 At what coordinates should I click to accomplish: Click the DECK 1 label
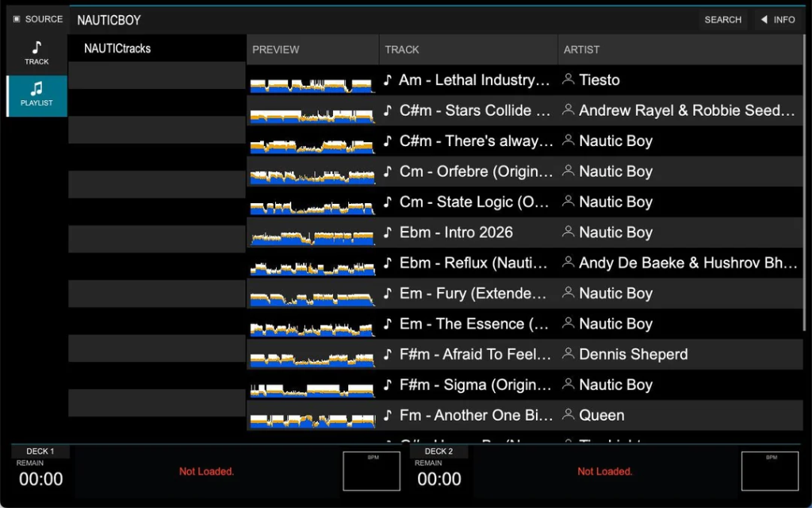(x=40, y=451)
